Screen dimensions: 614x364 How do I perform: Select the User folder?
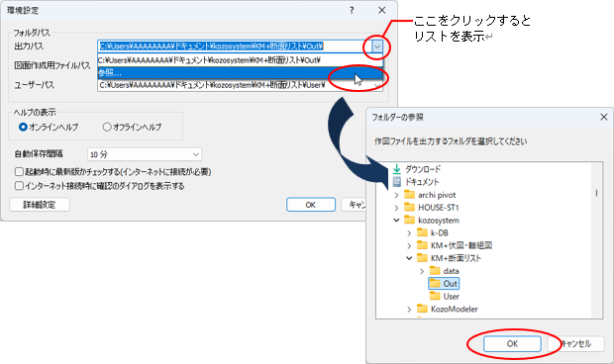click(x=452, y=297)
